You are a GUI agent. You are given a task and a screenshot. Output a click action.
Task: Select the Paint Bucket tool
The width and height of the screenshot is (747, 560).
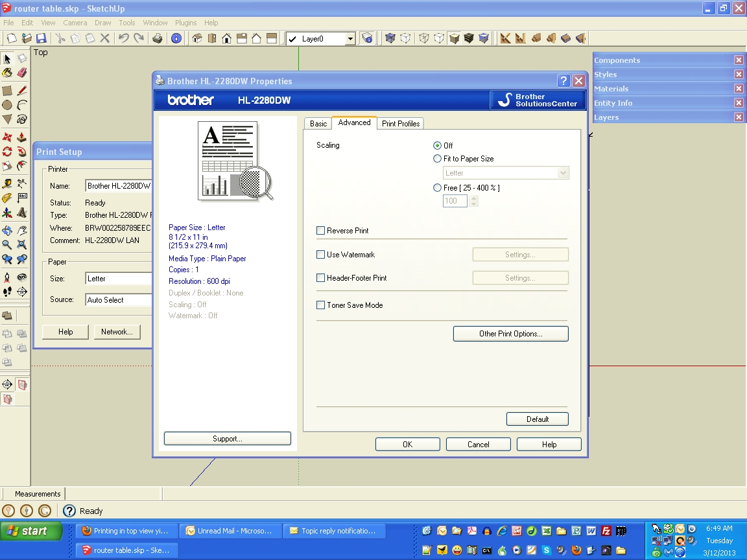pos(7,73)
